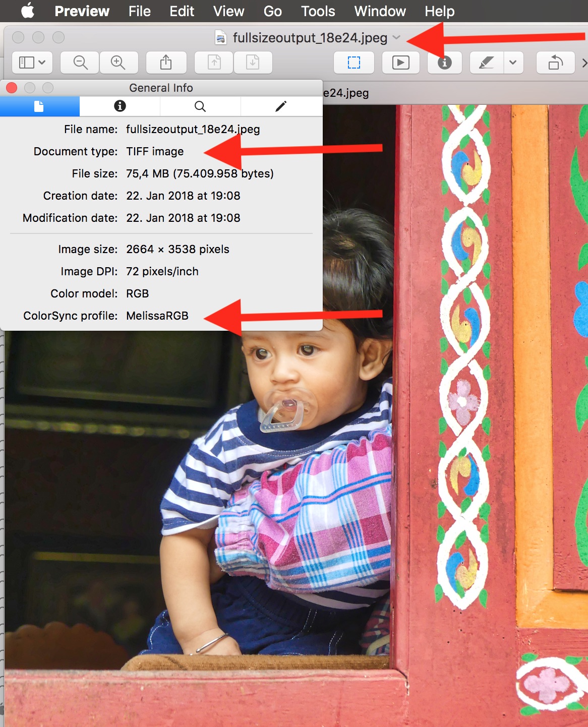
Task: Zoom in with the magnifier plus icon
Action: coord(119,63)
